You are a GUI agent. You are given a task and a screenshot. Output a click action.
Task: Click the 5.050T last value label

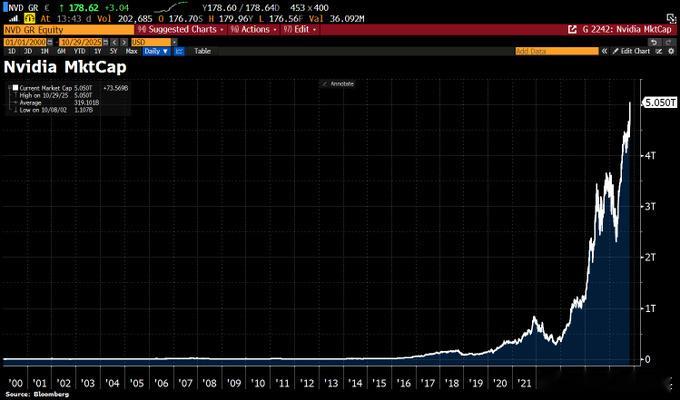[660, 103]
